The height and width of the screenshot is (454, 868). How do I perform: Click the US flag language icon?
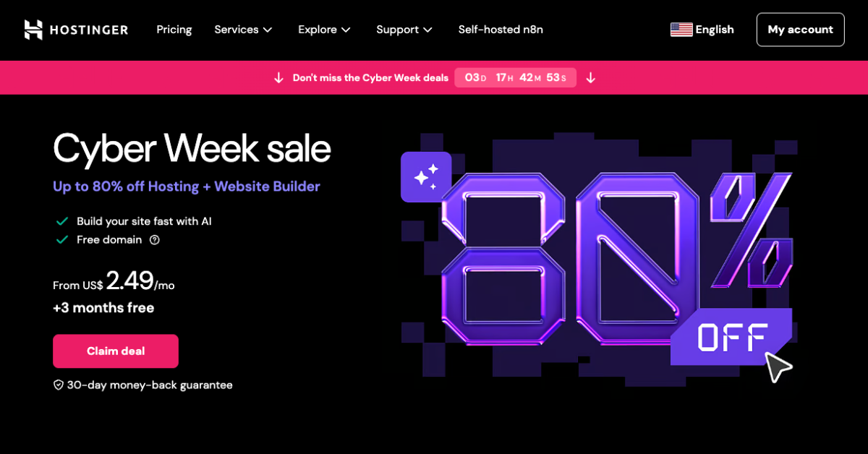point(681,30)
